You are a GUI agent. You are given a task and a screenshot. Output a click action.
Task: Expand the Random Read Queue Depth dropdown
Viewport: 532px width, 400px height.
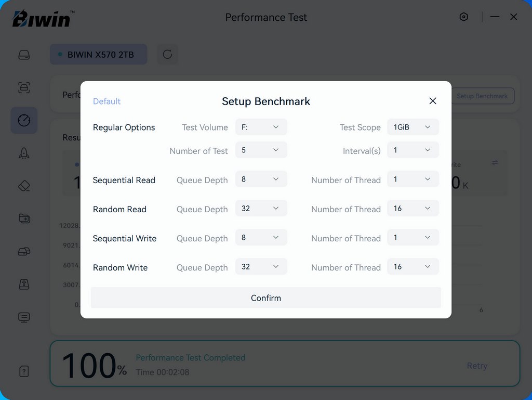click(x=261, y=209)
